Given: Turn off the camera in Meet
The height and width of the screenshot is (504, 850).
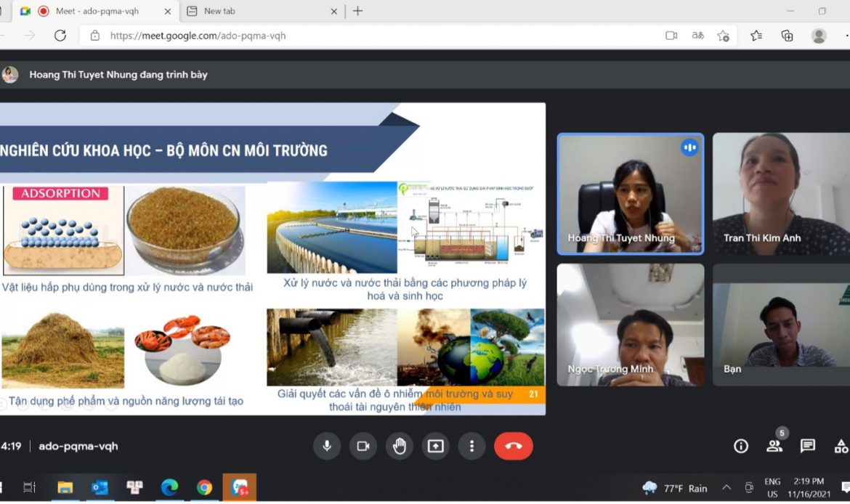Looking at the screenshot, I should [363, 446].
